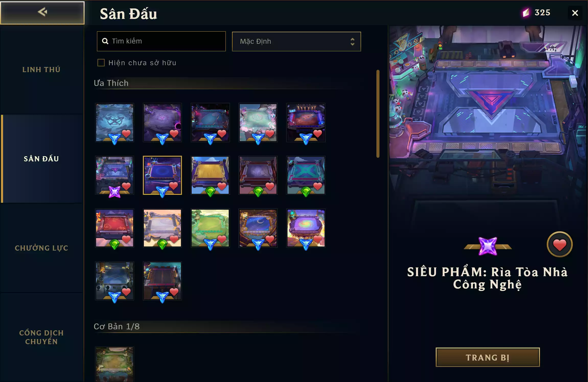Click the search magnifier icon

click(105, 41)
